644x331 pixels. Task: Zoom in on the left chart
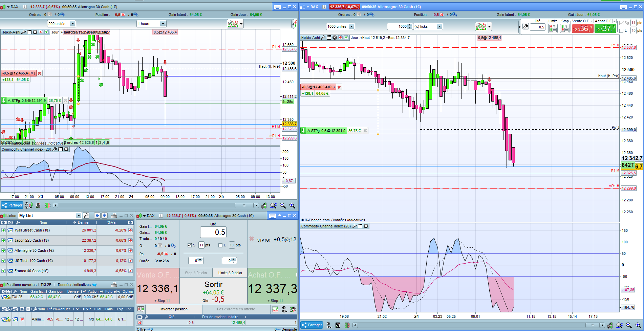coord(292,205)
